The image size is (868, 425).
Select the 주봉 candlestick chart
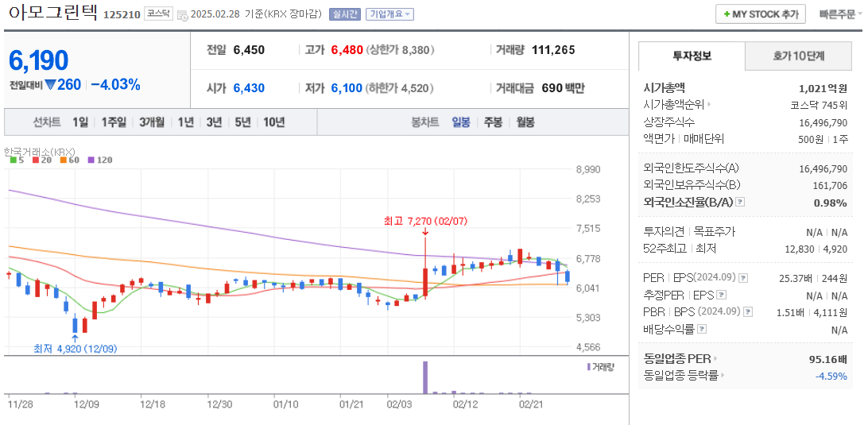pos(494,122)
